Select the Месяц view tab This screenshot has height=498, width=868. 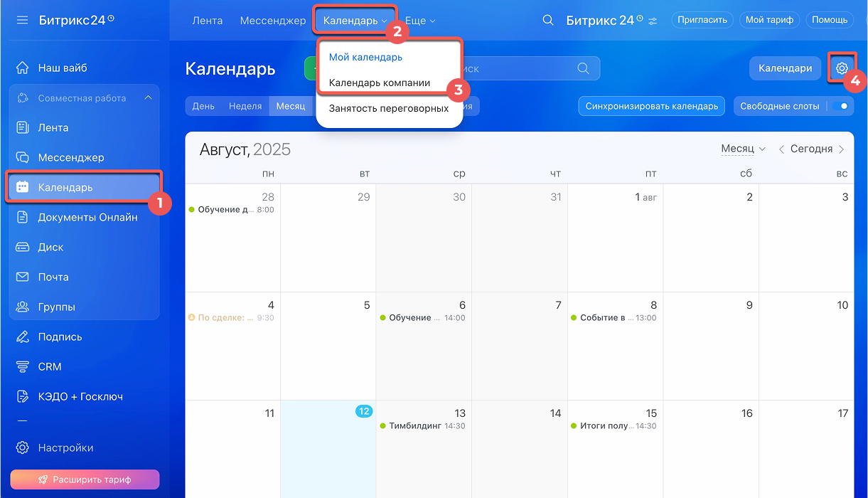(291, 106)
